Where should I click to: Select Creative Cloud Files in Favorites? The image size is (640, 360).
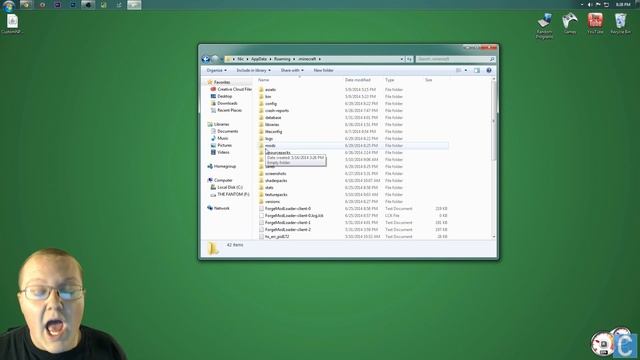(x=231, y=89)
